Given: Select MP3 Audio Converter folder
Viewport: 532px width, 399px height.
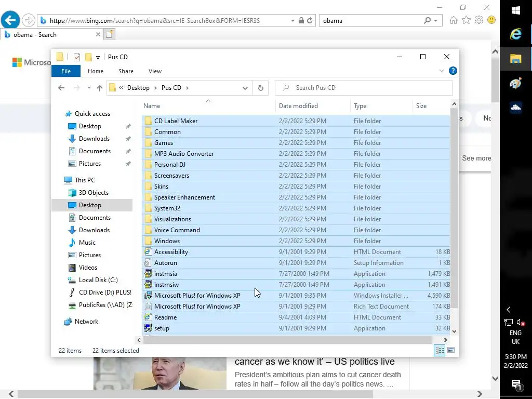Looking at the screenshot, I should 184,154.
